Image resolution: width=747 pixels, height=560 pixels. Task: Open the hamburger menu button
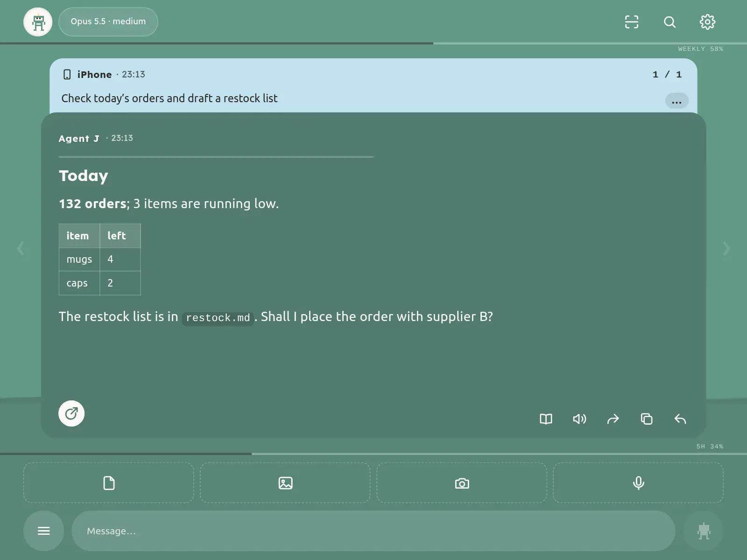44,531
